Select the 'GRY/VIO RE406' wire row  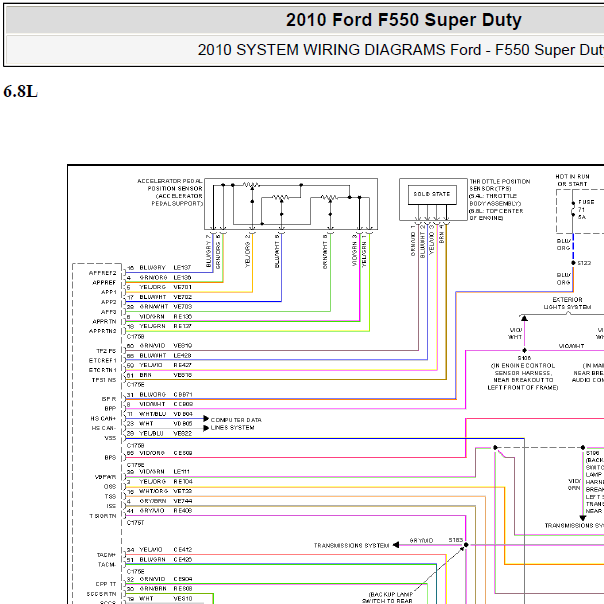[159, 511]
